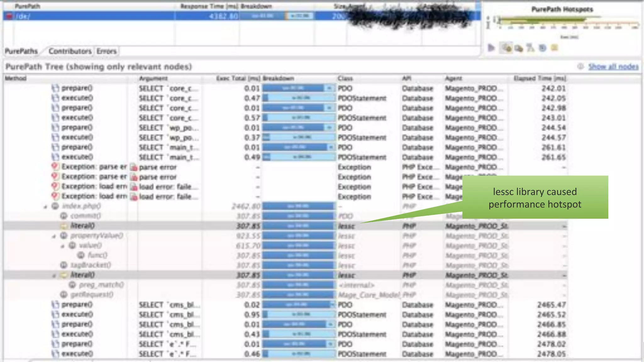Viewport: 644px width, 362px height.
Task: Click the icon of execute() row at 261.65
Action: click(x=55, y=157)
